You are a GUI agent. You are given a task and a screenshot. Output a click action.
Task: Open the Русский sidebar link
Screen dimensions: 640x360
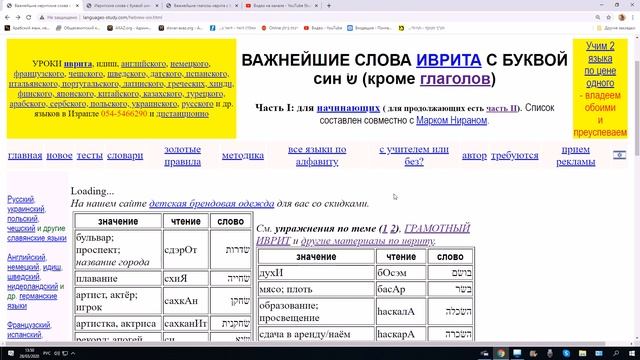click(x=20, y=199)
